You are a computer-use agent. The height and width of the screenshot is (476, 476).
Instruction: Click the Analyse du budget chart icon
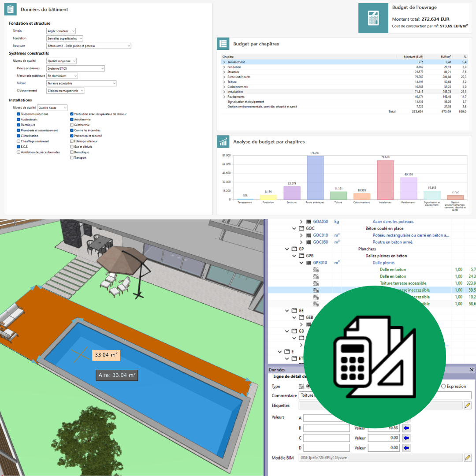click(223, 142)
